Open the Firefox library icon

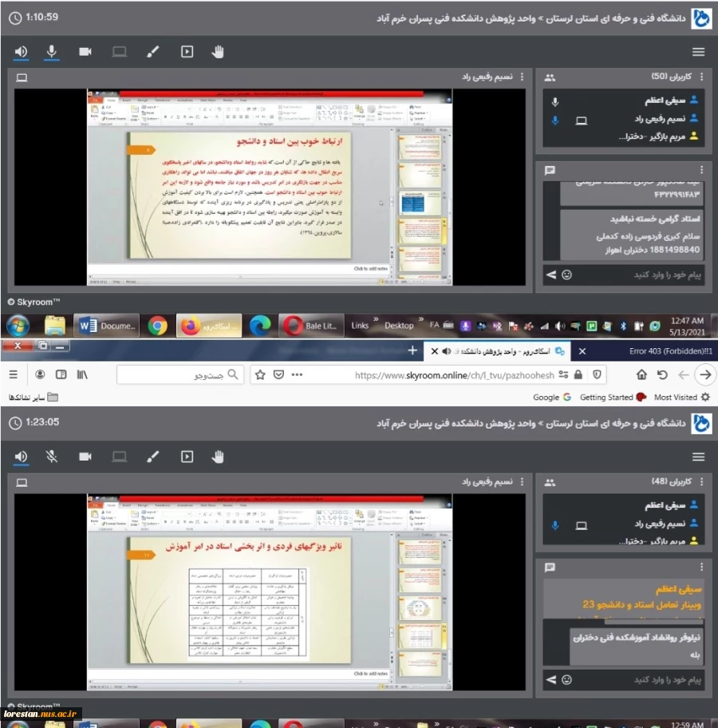81,374
